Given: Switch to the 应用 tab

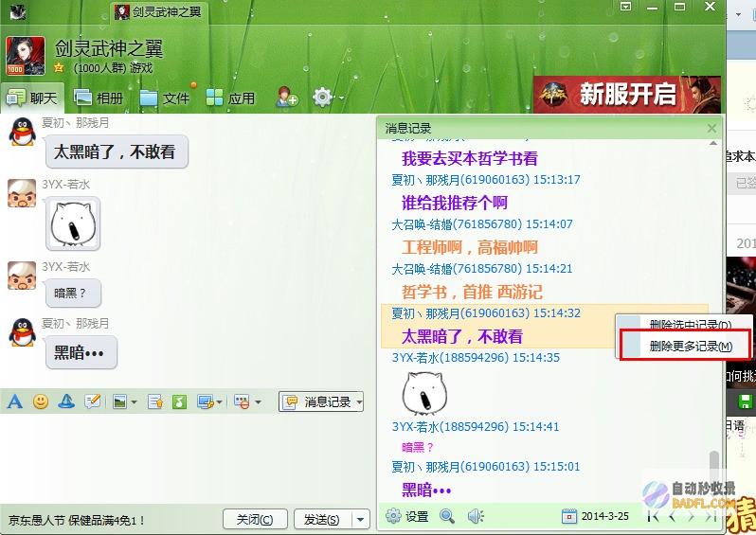Looking at the screenshot, I should (x=230, y=98).
